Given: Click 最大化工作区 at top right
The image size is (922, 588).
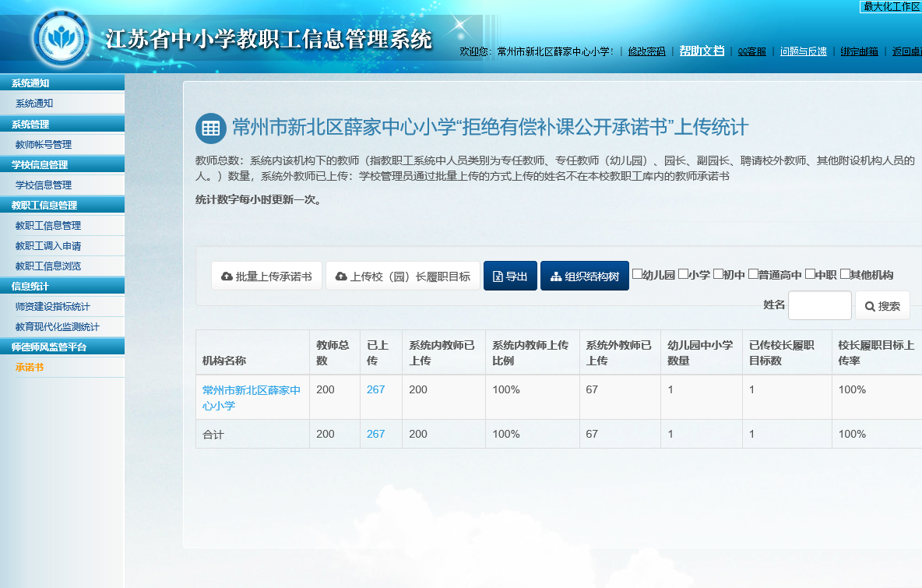Looking at the screenshot, I should click(x=891, y=6).
